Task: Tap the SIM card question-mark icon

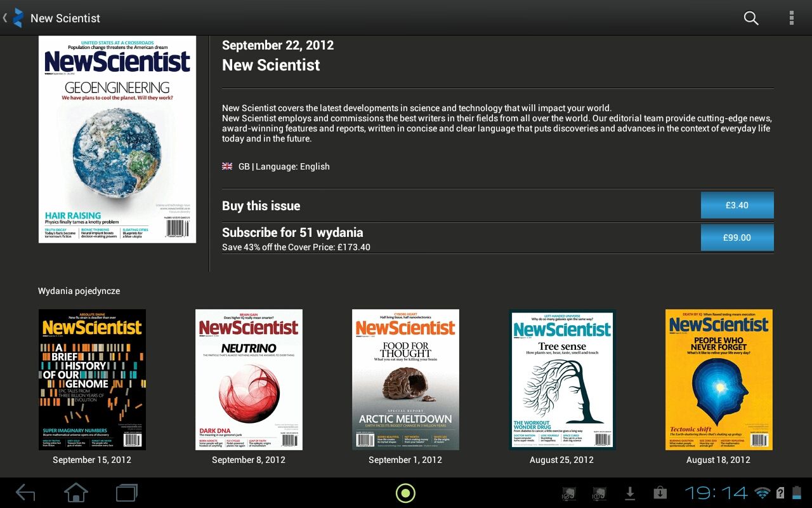Action: (780, 493)
